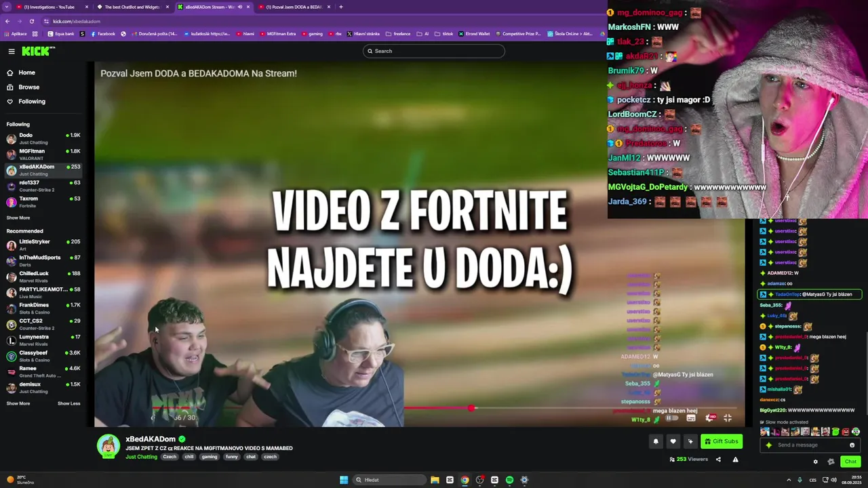Click the browser reload button
Viewport: 868px width, 488px height.
[31, 21]
